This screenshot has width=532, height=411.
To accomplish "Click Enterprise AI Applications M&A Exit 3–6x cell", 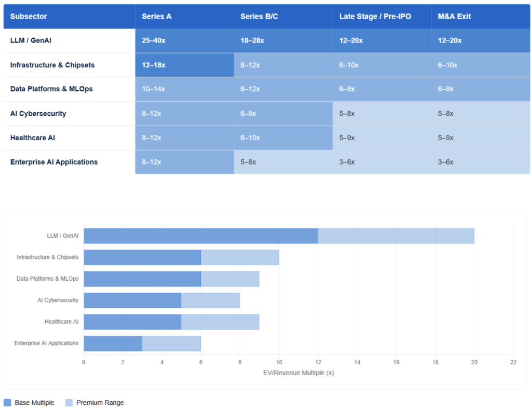I will (x=481, y=162).
